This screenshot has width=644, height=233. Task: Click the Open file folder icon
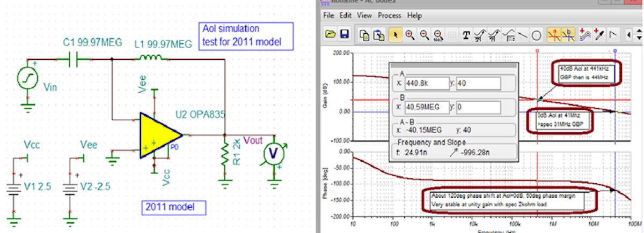pyautogui.click(x=331, y=35)
